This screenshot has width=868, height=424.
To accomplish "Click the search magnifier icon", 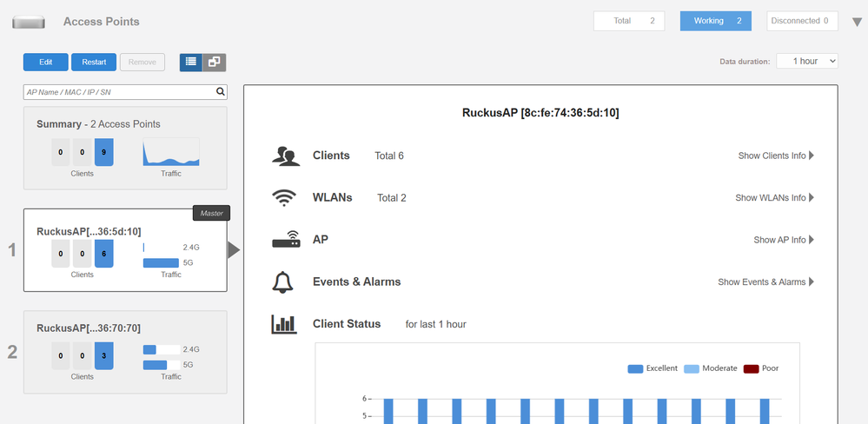I will coord(221,91).
